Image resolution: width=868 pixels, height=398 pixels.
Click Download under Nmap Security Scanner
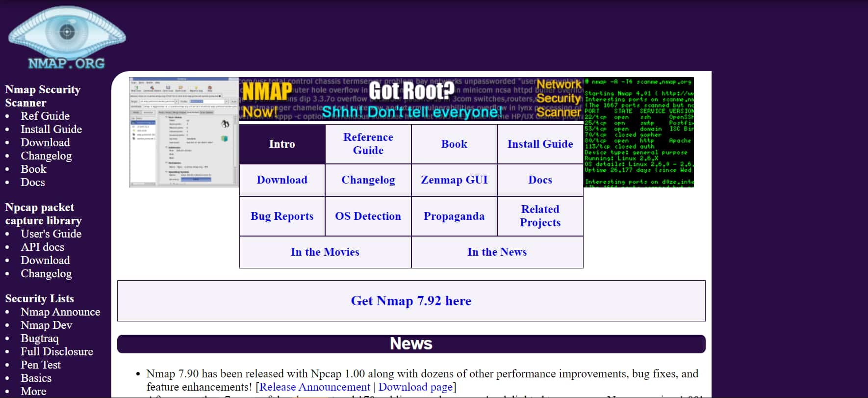tap(45, 142)
